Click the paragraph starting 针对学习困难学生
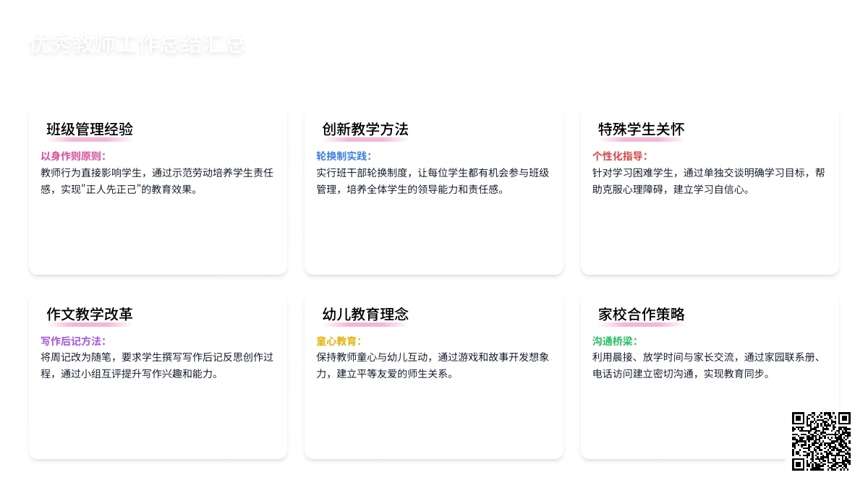Viewport: 868px width, 488px height. pyautogui.click(x=709, y=181)
